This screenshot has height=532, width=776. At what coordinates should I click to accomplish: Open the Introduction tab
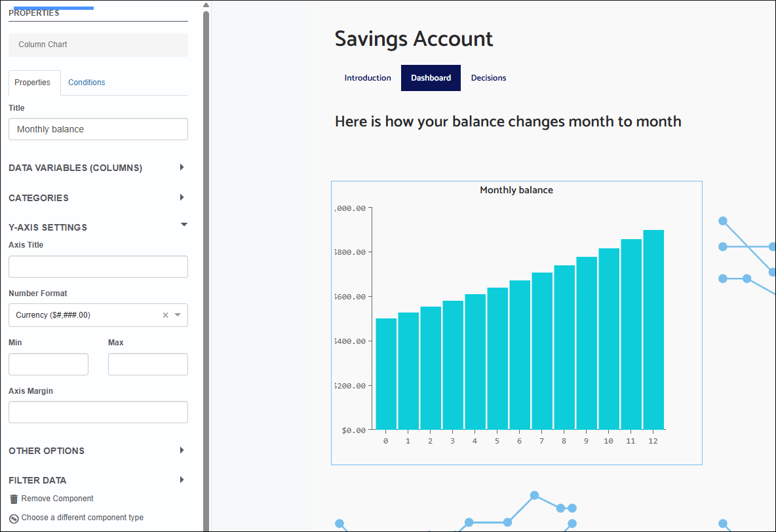[367, 77]
